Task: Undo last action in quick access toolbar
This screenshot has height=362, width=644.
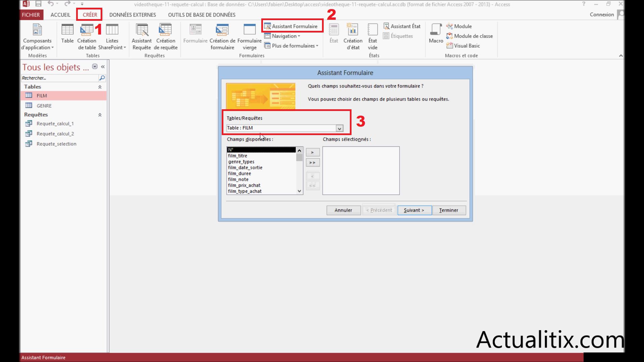Action: pyautogui.click(x=51, y=4)
